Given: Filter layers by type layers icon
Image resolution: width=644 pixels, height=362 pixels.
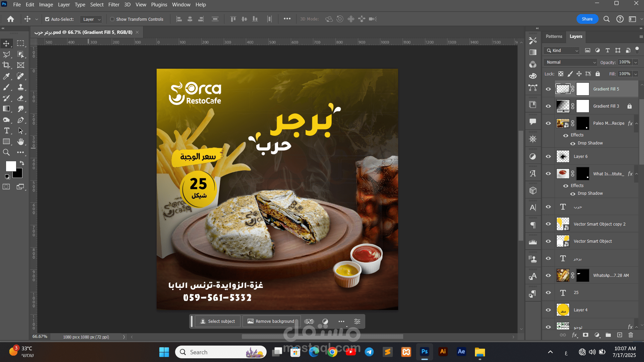Looking at the screenshot, I should click(607, 50).
